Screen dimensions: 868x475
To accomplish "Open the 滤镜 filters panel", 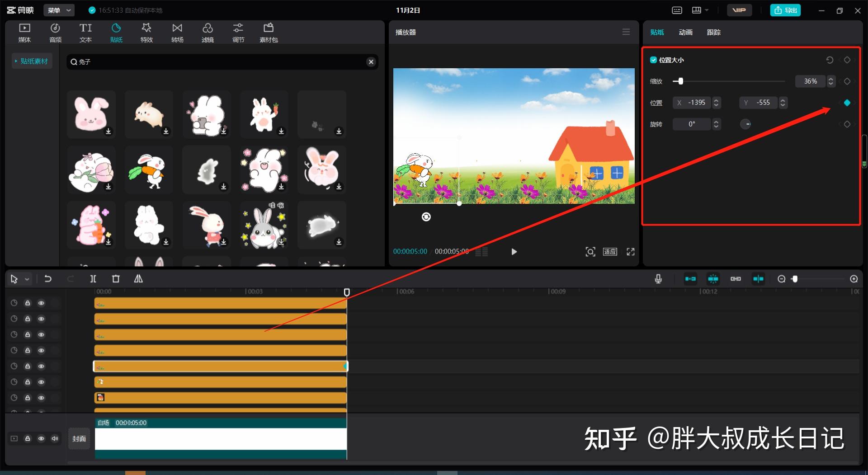I will tap(208, 33).
